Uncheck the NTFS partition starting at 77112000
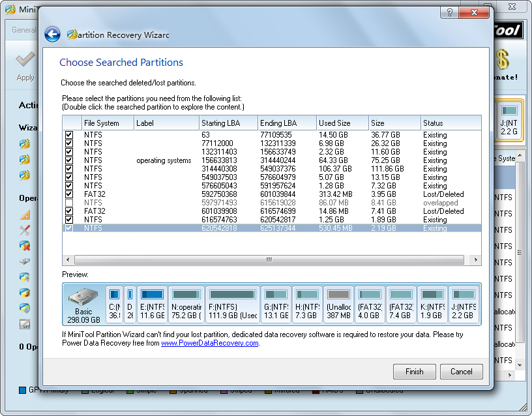Viewport: 532px width, 416px height. (69, 143)
